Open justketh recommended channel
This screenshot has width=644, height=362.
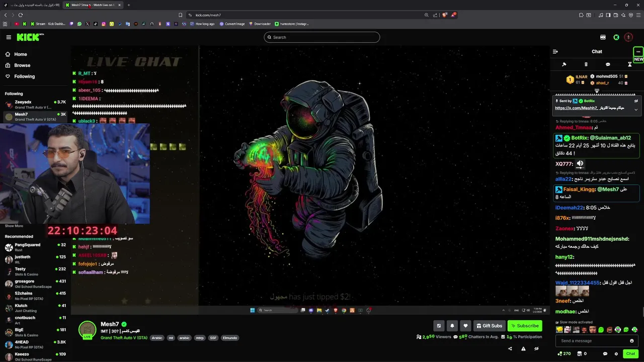point(35,259)
